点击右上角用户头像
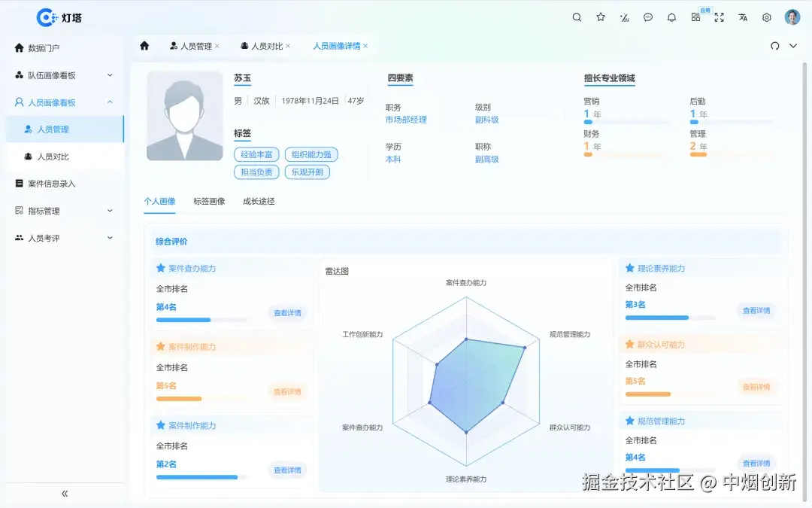 tap(792, 17)
